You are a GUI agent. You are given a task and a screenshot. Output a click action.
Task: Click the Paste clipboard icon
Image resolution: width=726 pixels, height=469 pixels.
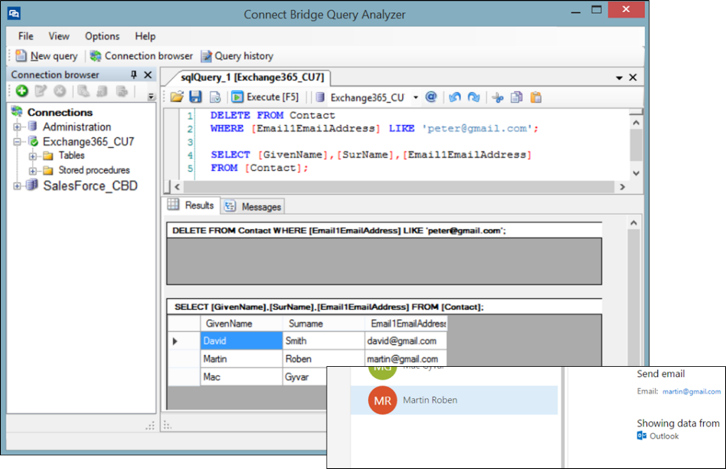pos(536,97)
